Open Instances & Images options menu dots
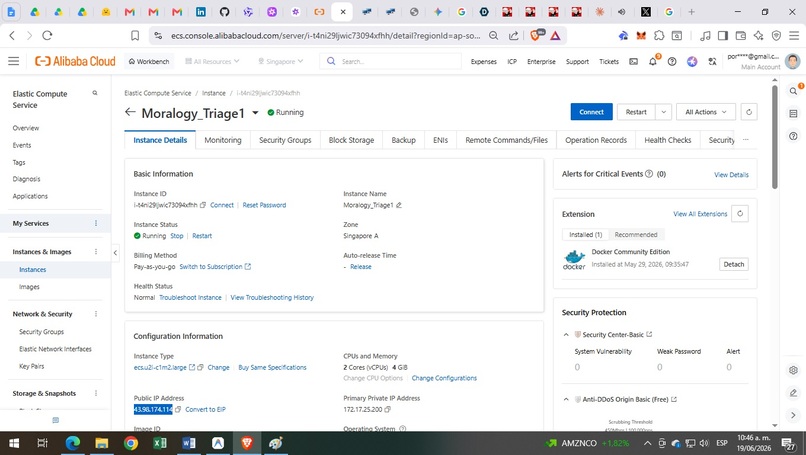Screen dimensions: 806x455 click(x=96, y=252)
